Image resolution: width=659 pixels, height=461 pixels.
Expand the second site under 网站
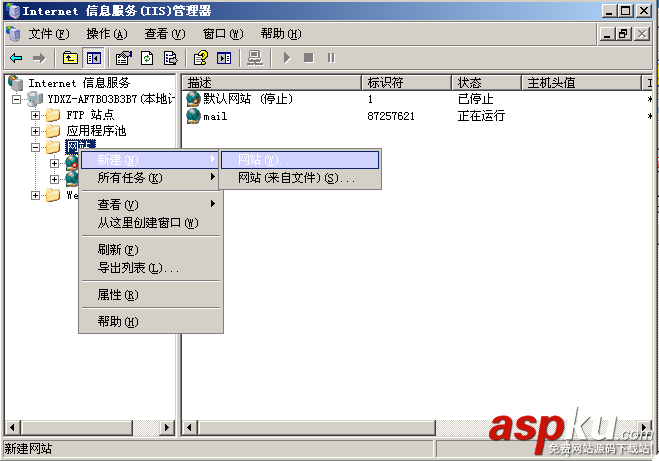(54, 179)
